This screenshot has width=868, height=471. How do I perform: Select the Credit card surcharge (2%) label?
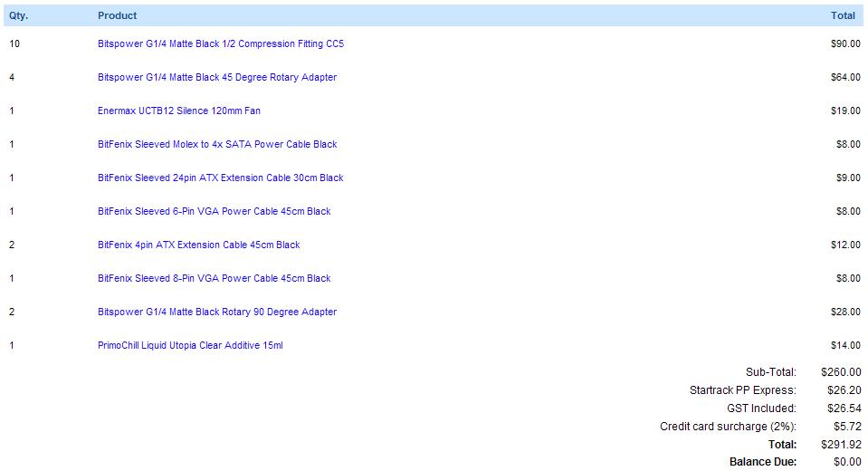pos(728,427)
